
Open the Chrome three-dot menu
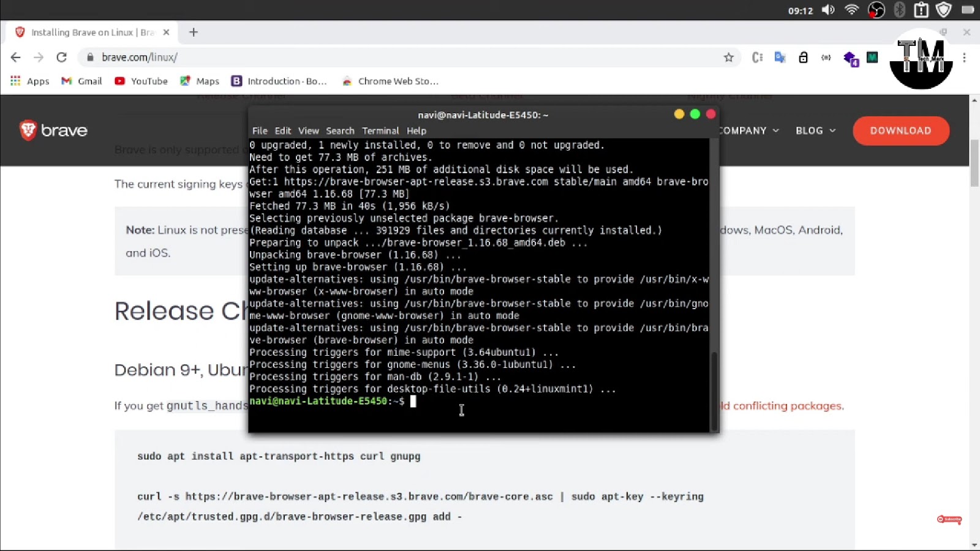click(965, 57)
